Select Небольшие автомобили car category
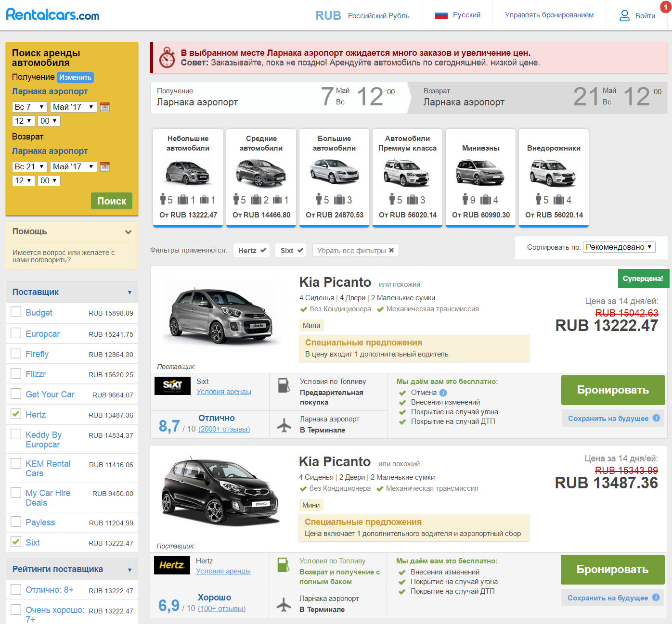 pyautogui.click(x=188, y=178)
